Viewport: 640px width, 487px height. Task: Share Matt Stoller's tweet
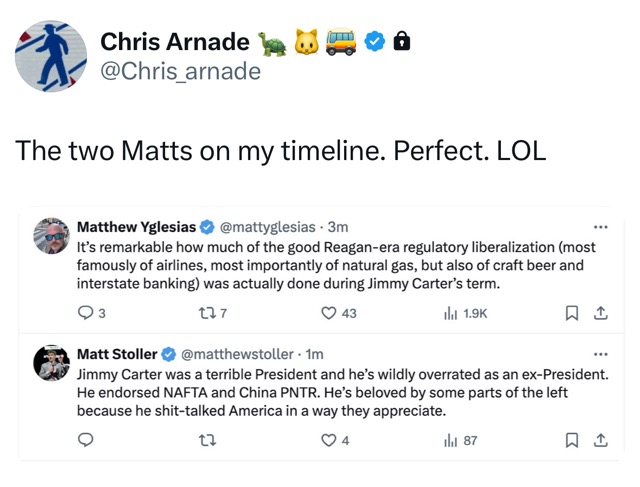[601, 440]
